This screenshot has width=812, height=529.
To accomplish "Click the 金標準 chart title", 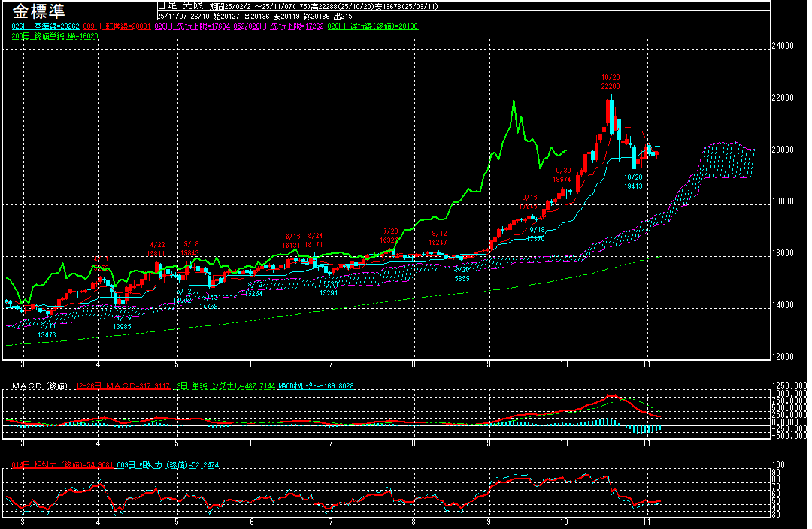I will [x=38, y=13].
